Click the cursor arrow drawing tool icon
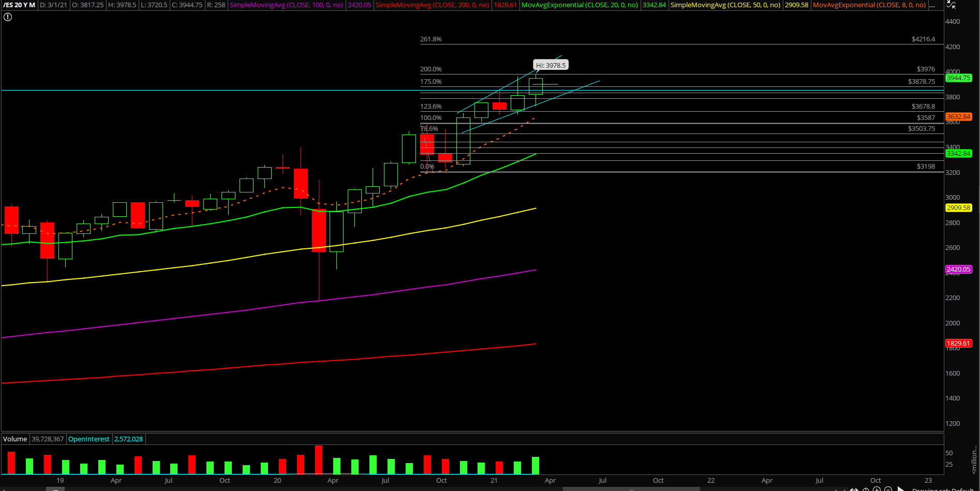This screenshot has height=491, width=980. 901,489
